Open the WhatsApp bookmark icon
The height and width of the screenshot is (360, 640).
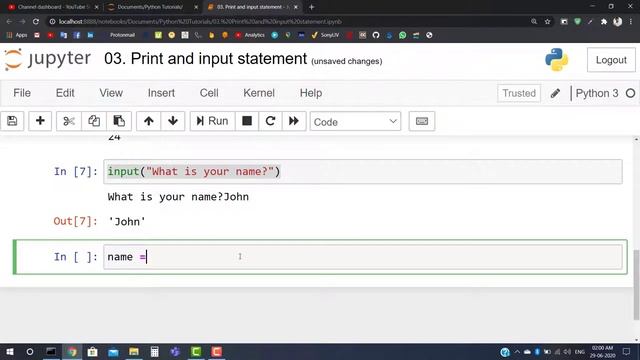tap(402, 35)
